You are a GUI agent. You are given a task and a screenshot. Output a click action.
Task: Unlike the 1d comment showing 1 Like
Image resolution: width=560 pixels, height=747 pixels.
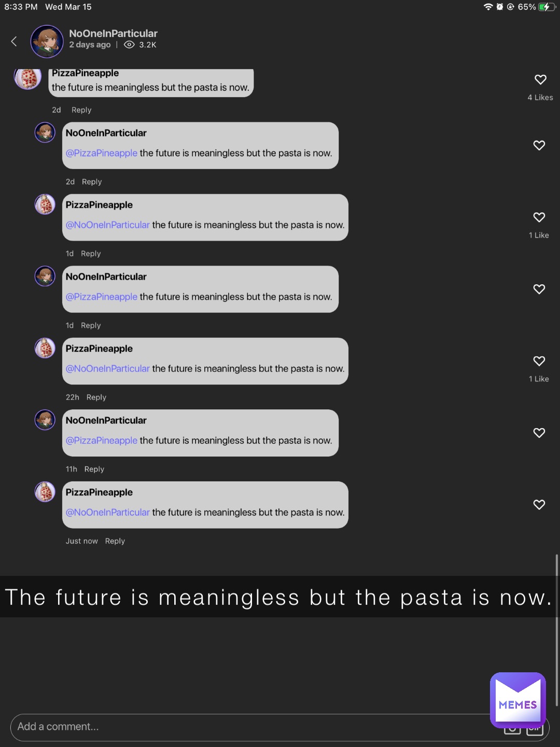click(x=539, y=217)
